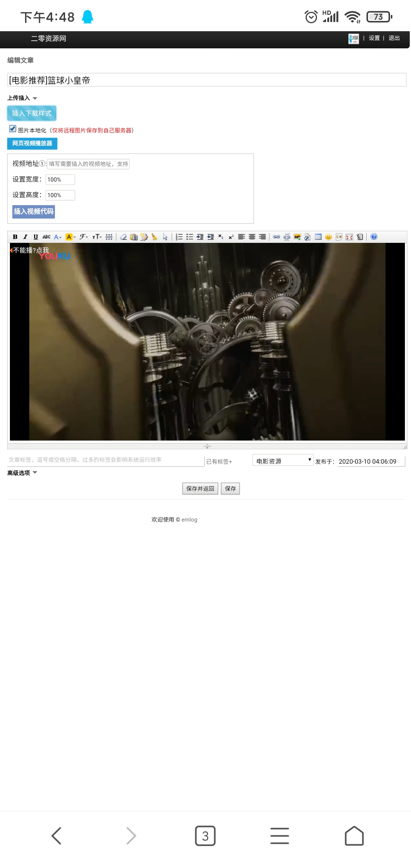Open the 电影资源 category dropdown

tap(283, 461)
